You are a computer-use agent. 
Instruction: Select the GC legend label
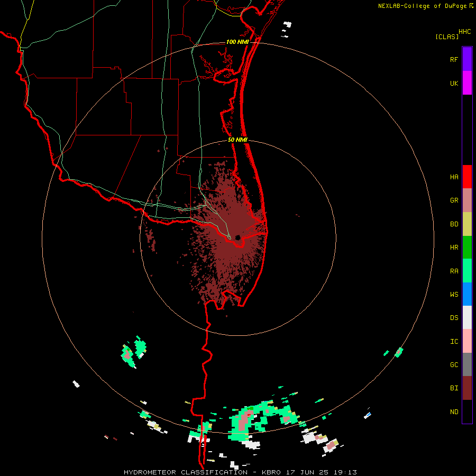click(x=454, y=365)
